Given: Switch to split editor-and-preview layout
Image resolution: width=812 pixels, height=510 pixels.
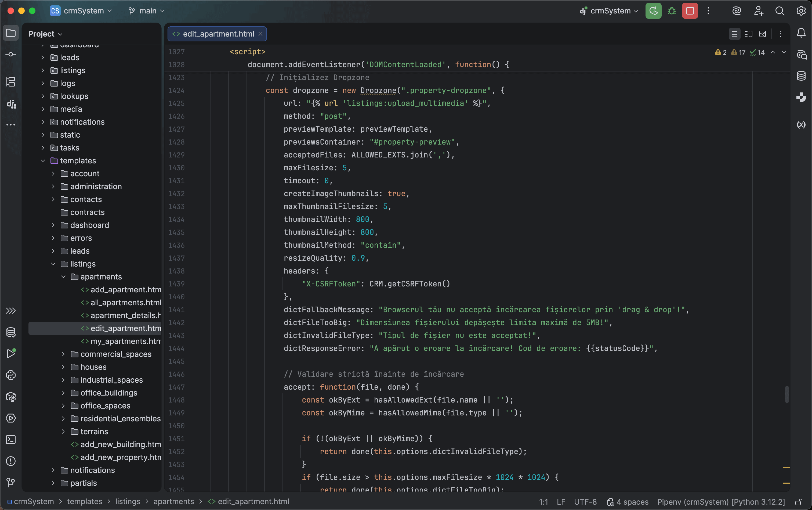Looking at the screenshot, I should [749, 34].
